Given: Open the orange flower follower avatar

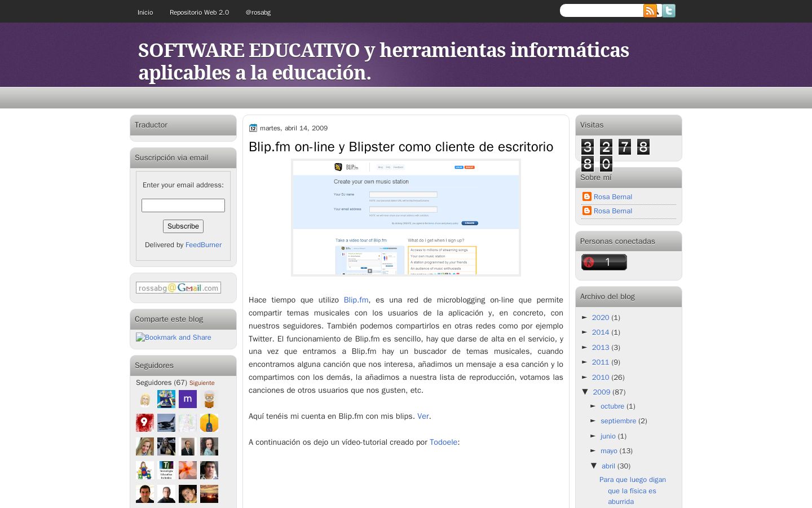Looking at the screenshot, I should 188,470.
